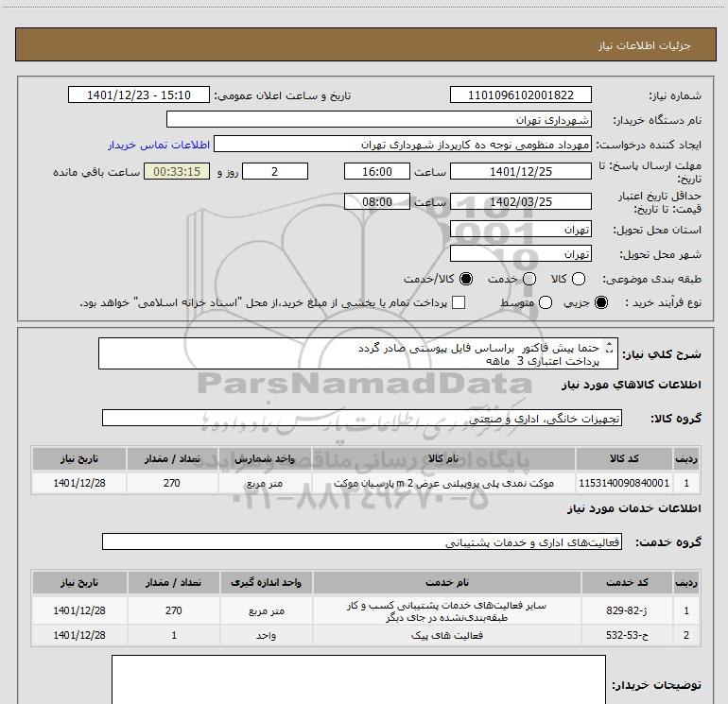Viewport: 728px width, 704px height.
Task: Click the واحد unit cell in row 2
Action: [266, 635]
